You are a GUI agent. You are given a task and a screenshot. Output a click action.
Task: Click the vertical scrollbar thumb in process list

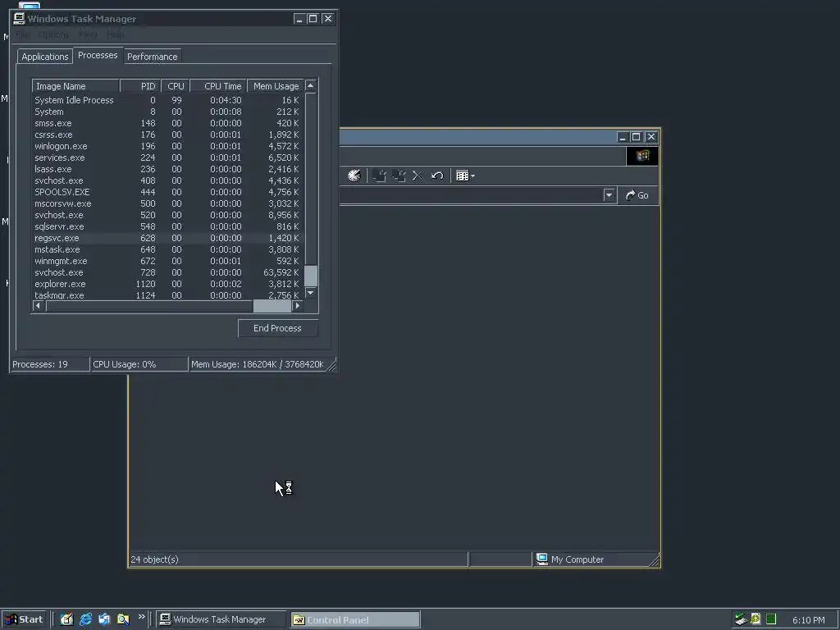pos(311,276)
